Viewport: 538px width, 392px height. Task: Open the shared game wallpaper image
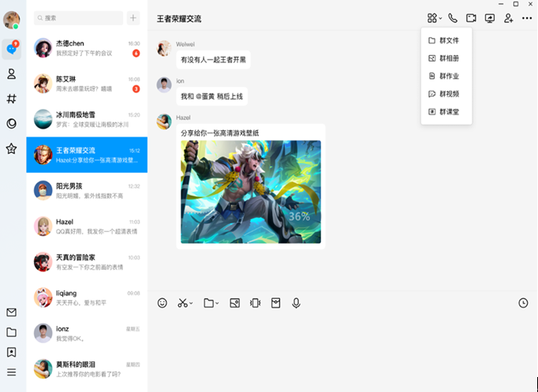[251, 192]
